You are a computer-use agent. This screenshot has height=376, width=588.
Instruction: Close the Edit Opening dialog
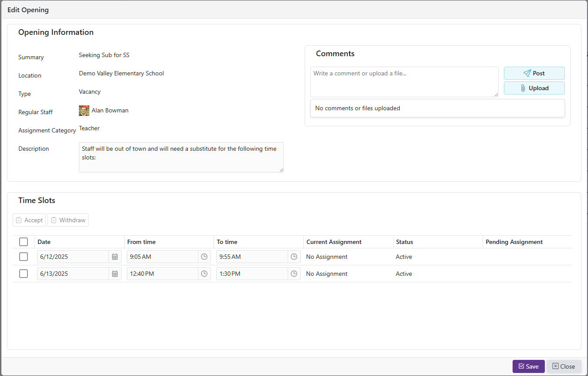564,366
